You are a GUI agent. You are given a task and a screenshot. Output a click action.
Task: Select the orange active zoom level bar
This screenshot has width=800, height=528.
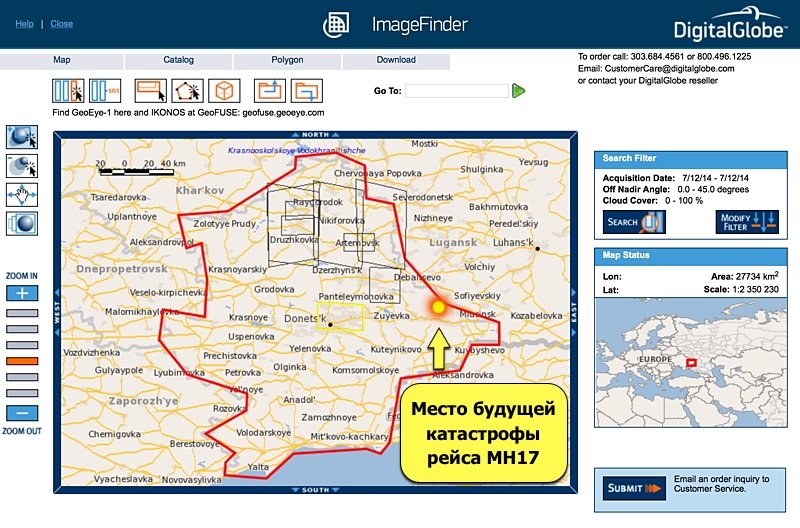pyautogui.click(x=22, y=361)
